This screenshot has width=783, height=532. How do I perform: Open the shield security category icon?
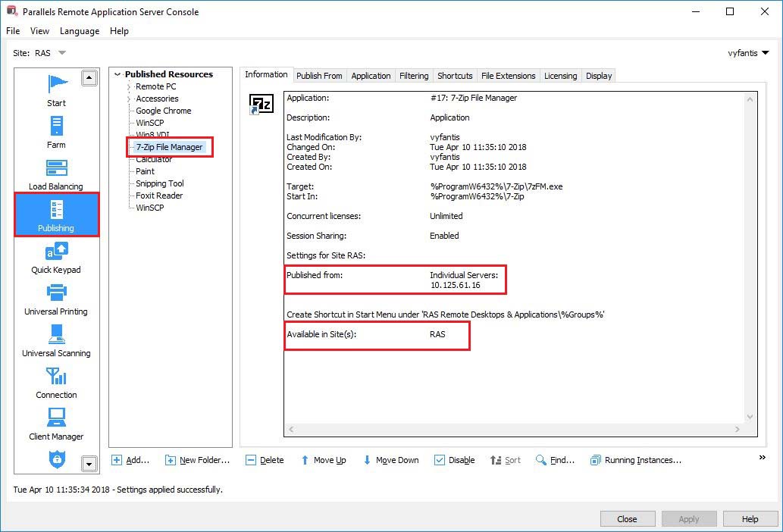(x=57, y=459)
